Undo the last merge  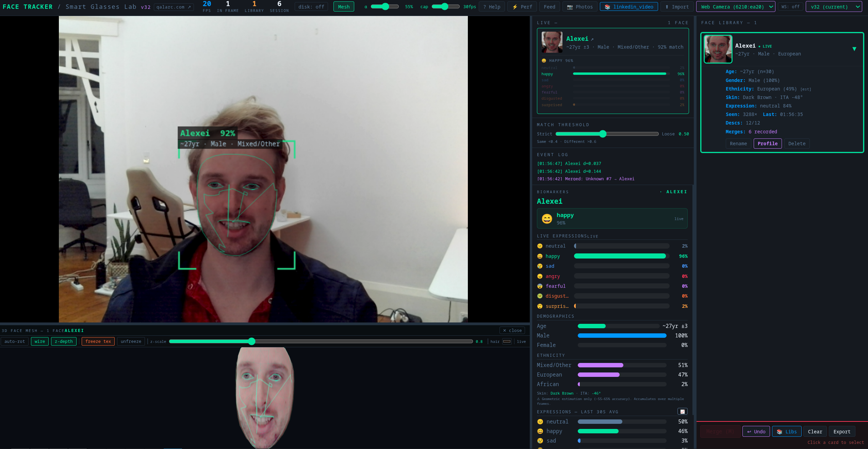(x=756, y=431)
